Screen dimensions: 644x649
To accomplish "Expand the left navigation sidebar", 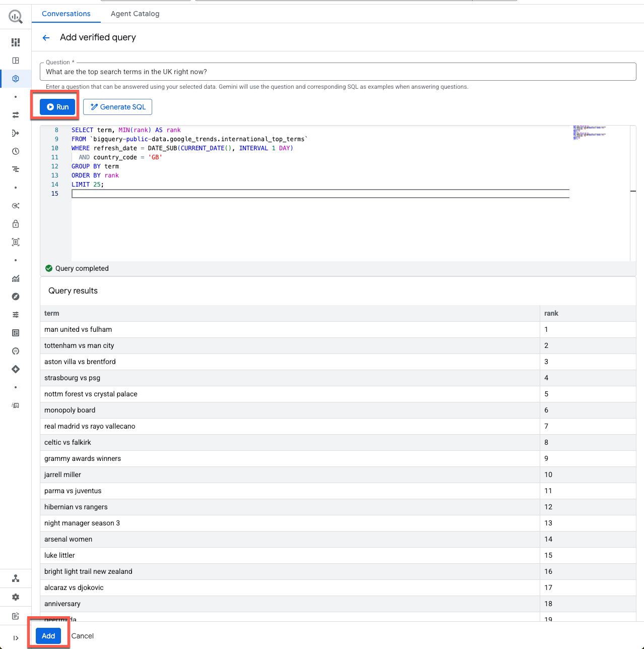I will pyautogui.click(x=16, y=638).
